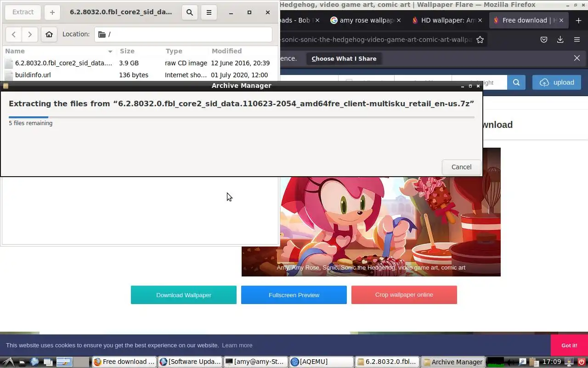Select the Free download Firefox tab

[528, 20]
